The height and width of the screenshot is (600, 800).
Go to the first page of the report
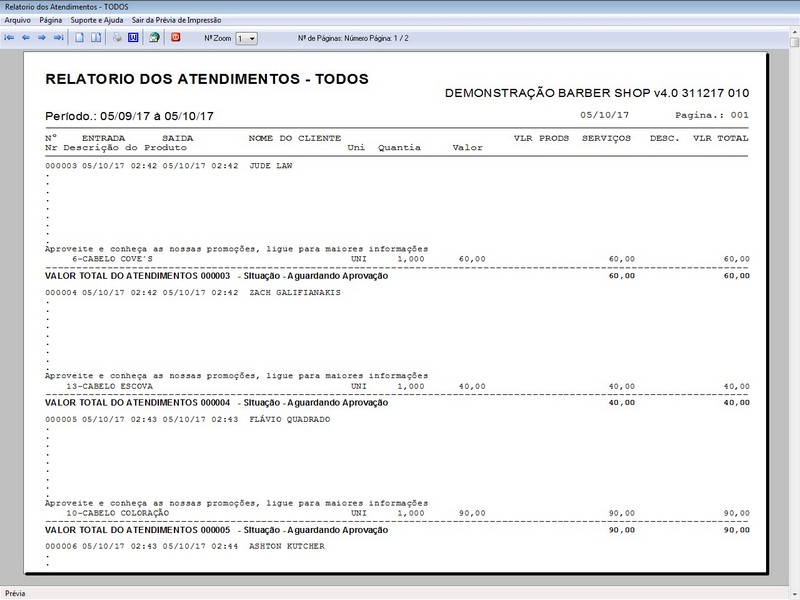click(x=10, y=38)
